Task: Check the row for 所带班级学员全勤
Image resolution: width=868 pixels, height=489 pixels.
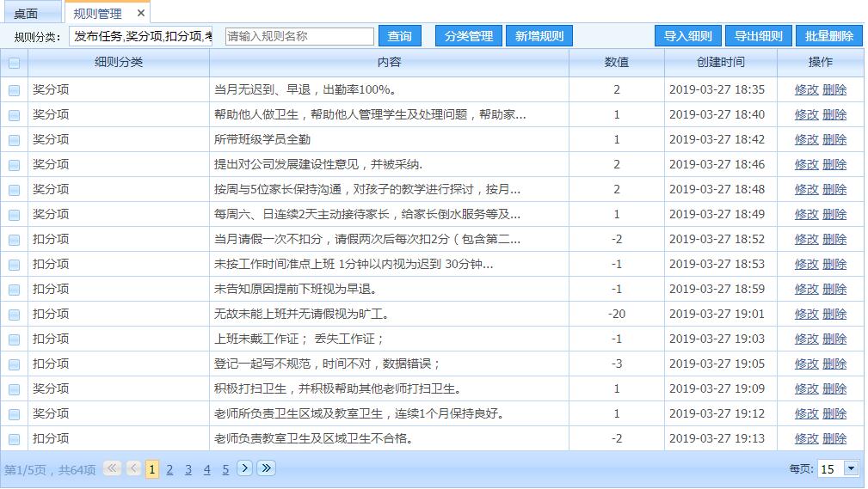Action: coord(14,139)
